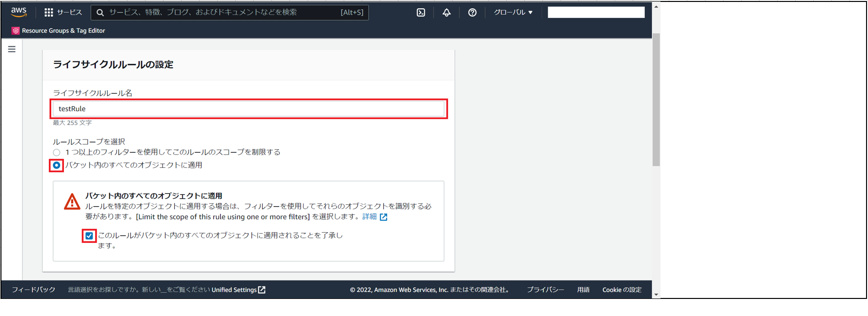Click the scrollbar down arrow
The width and height of the screenshot is (868, 316).
(x=656, y=295)
